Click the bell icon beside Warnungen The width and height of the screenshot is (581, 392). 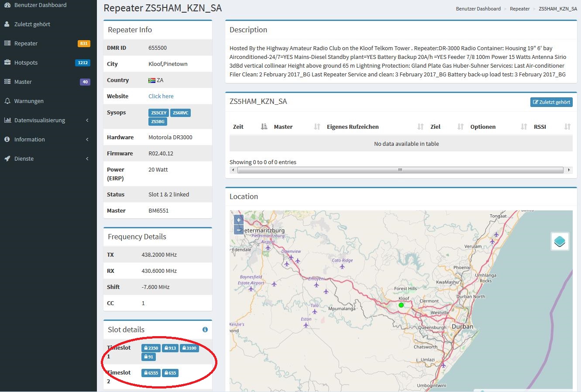click(x=7, y=101)
